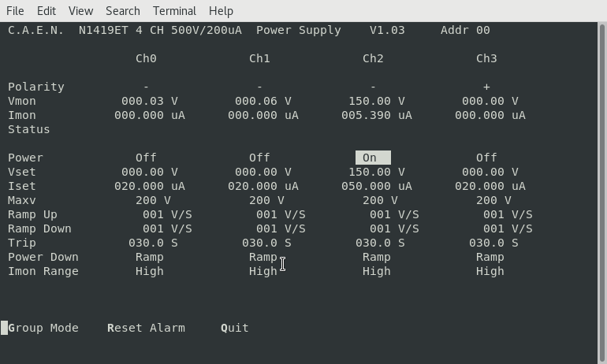Click Ch3 Iset 020.000 uA value

point(490,187)
